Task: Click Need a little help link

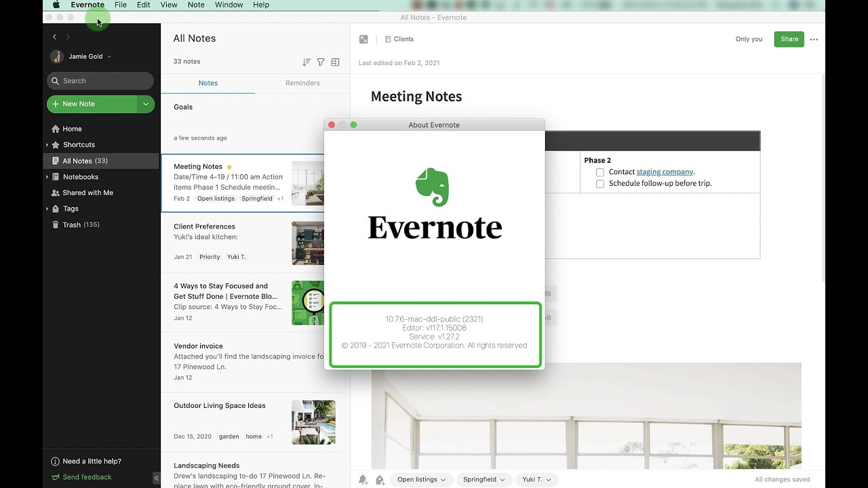Action: (x=86, y=461)
